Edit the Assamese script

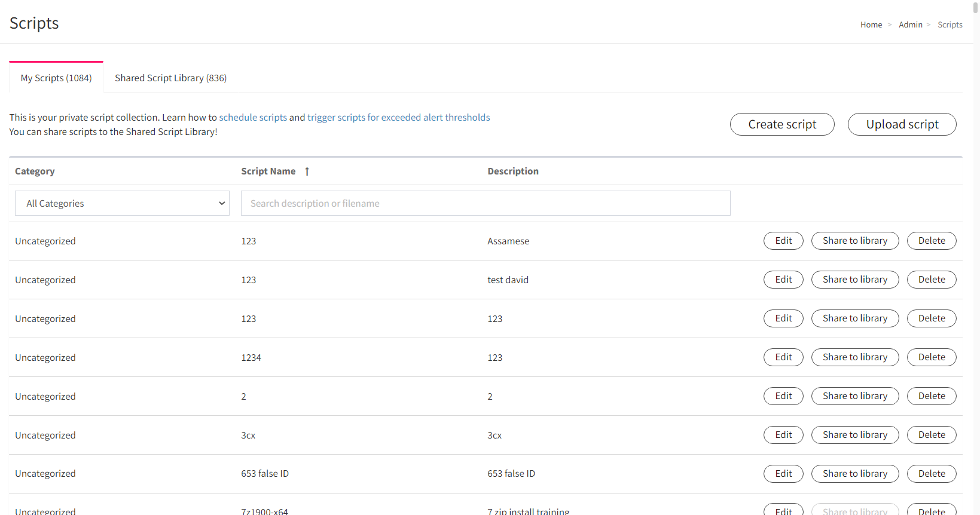(783, 241)
